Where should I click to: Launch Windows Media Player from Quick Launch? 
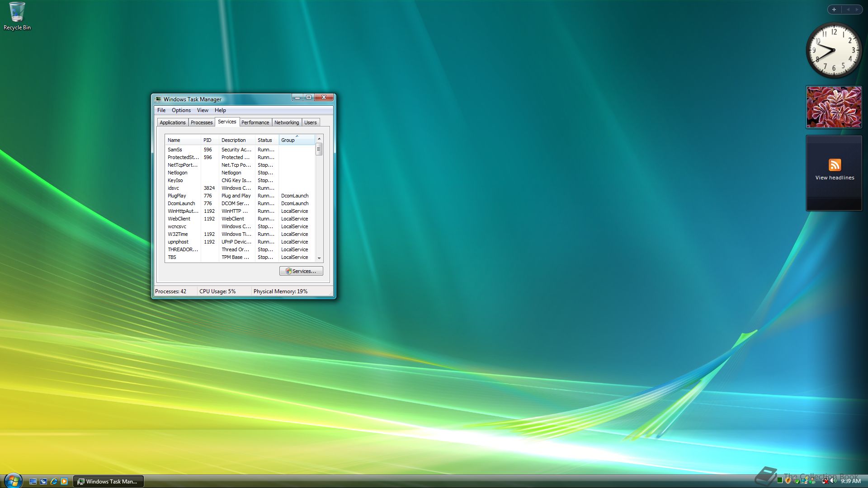pos(64,481)
